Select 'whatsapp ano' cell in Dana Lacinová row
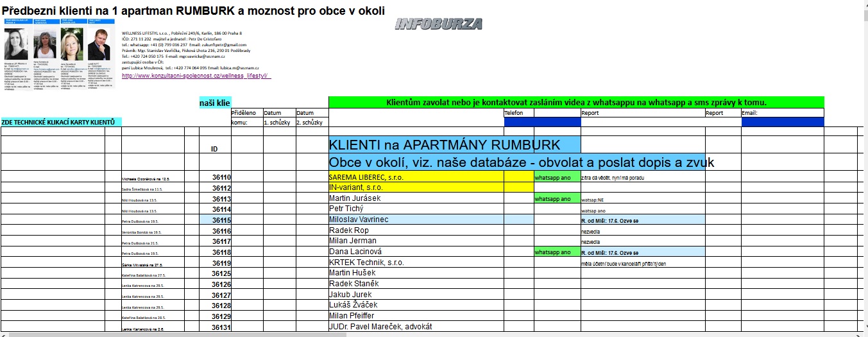Image resolution: width=868 pixels, height=337 pixels. (x=557, y=252)
